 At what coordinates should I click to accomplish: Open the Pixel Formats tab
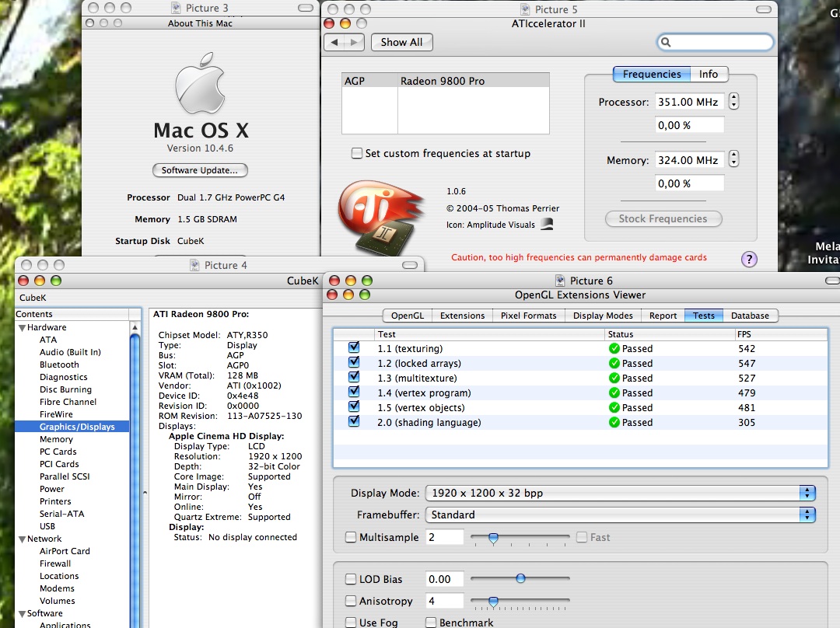pos(529,316)
